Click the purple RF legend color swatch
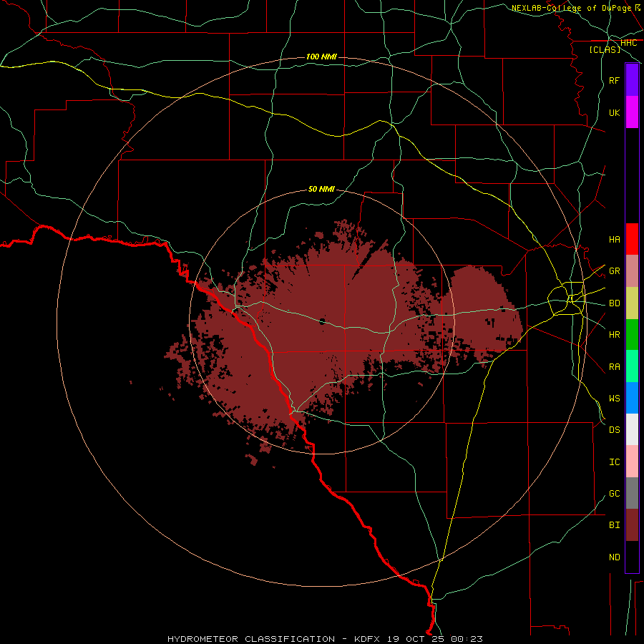The image size is (644, 644). 632,80
